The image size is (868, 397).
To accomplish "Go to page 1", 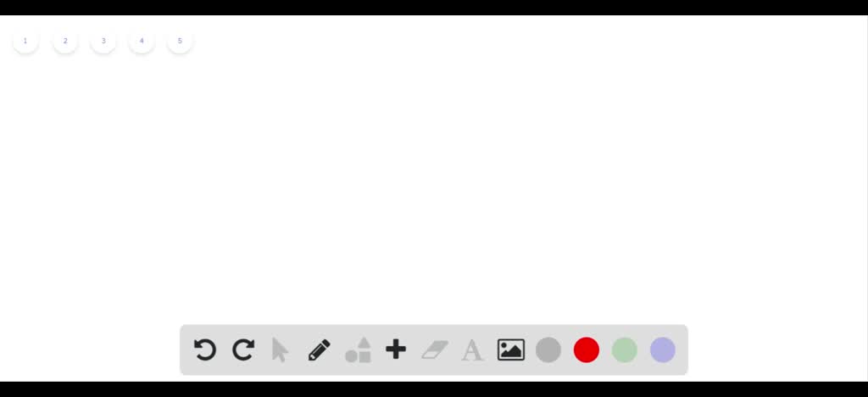I will pos(25,41).
